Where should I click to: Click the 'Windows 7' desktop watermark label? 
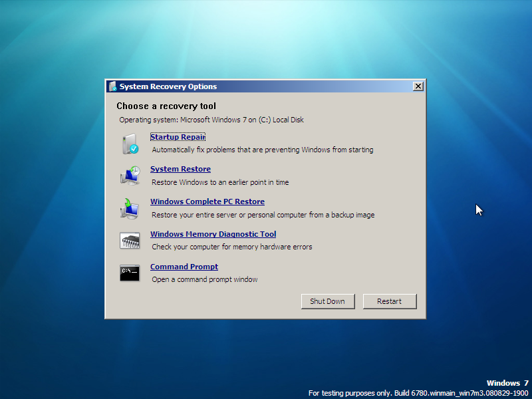(507, 383)
